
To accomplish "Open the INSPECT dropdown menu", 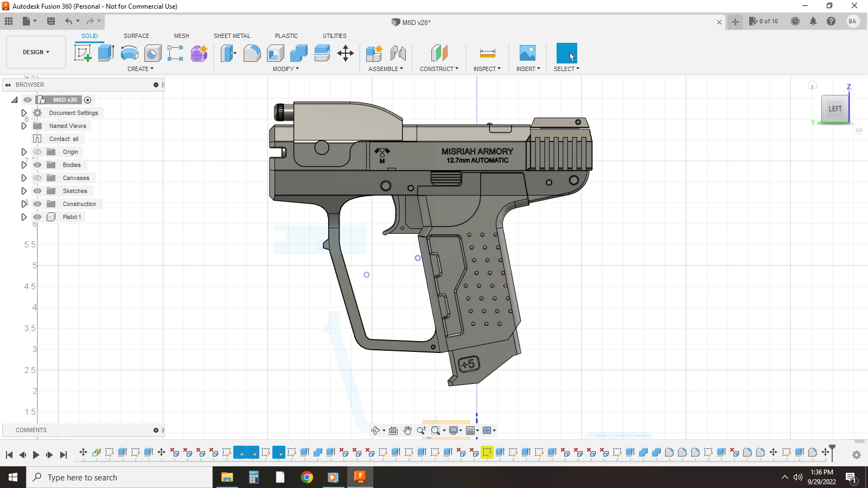I will [487, 69].
